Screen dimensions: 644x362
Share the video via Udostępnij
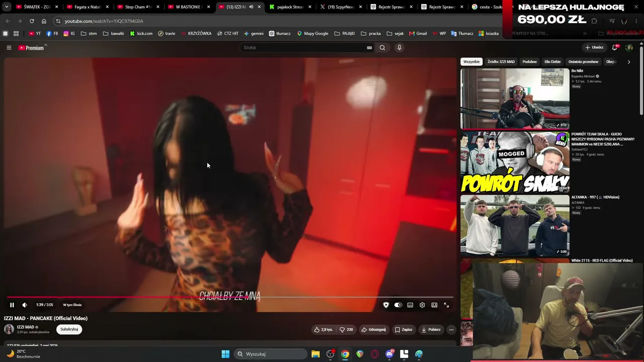click(373, 330)
